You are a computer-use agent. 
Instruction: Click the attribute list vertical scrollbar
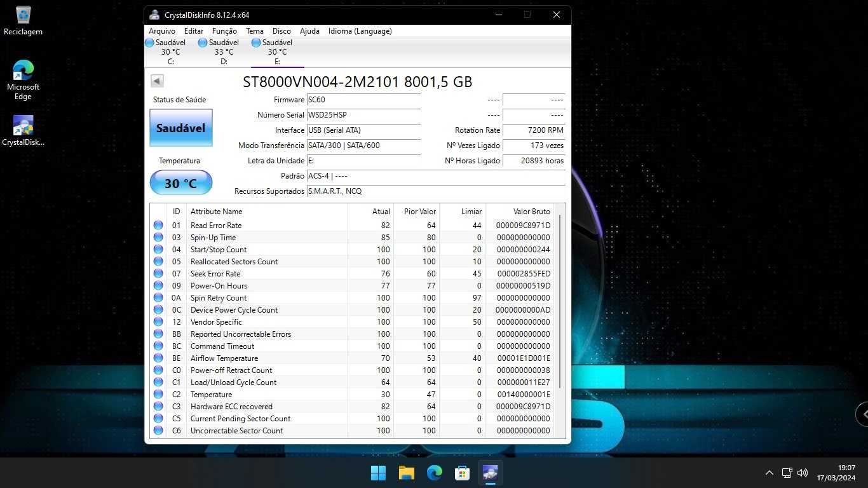[560, 302]
